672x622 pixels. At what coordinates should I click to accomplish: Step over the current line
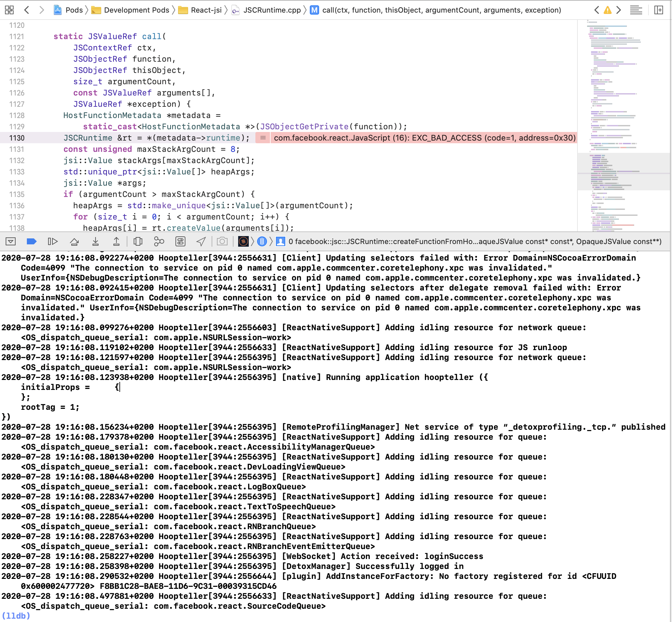[x=75, y=242]
